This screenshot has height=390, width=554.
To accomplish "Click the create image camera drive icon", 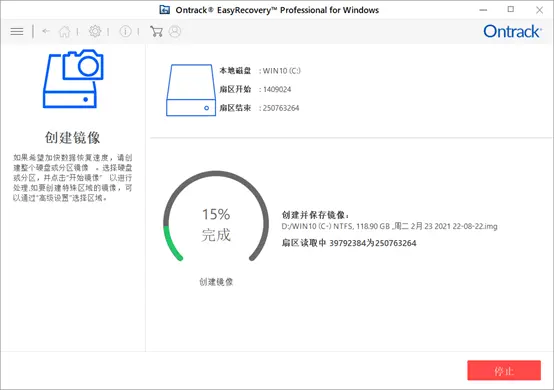I will tap(73, 78).
